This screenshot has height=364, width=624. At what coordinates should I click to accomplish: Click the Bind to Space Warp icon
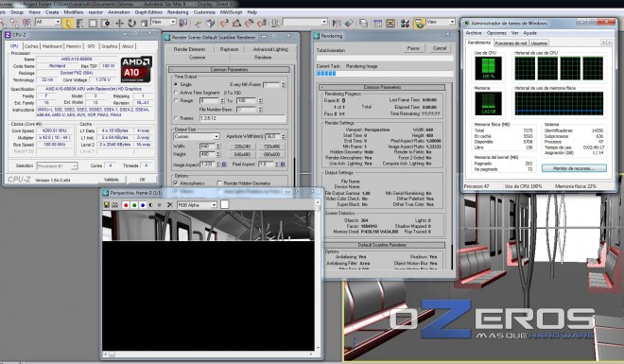(x=26, y=23)
